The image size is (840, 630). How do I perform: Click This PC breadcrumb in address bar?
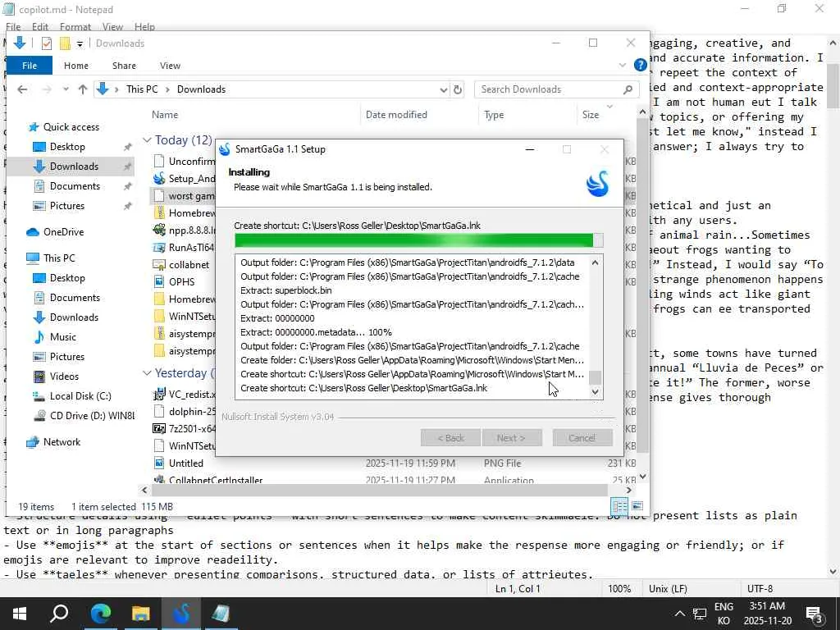pos(142,89)
